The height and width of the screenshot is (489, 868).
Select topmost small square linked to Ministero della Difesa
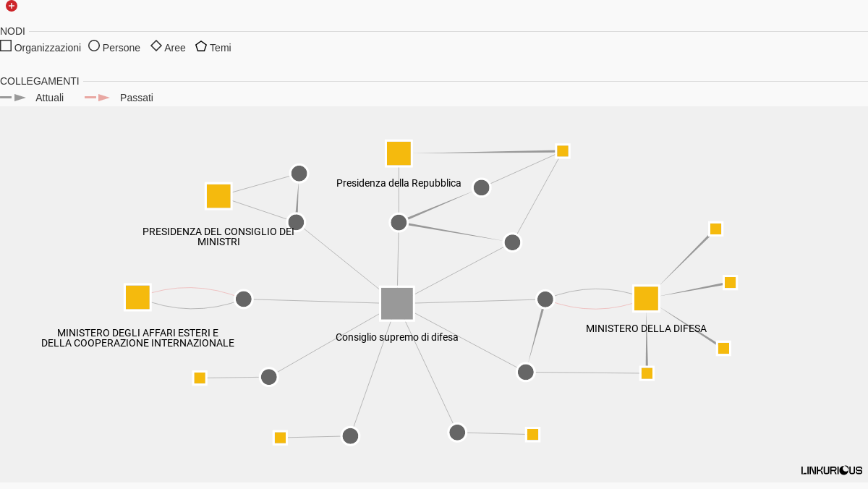click(x=715, y=229)
